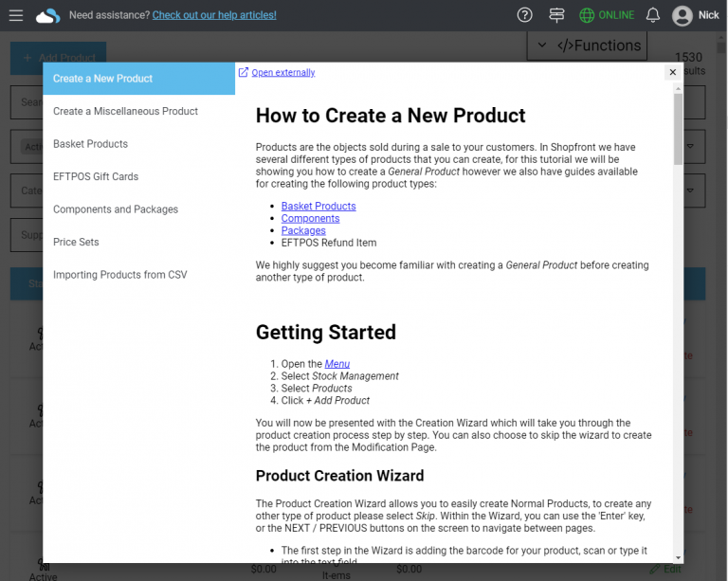728x581 pixels.
Task: Click the server status icon
Action: 556,15
